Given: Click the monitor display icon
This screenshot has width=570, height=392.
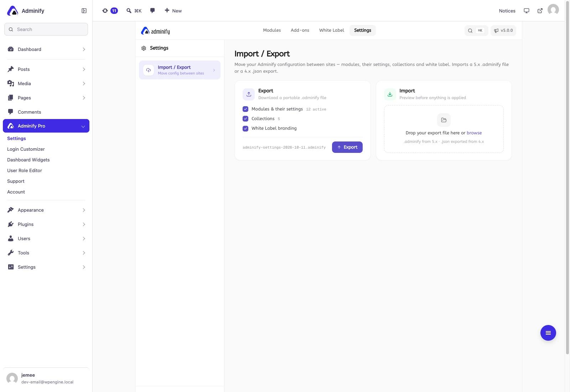Looking at the screenshot, I should point(527,11).
